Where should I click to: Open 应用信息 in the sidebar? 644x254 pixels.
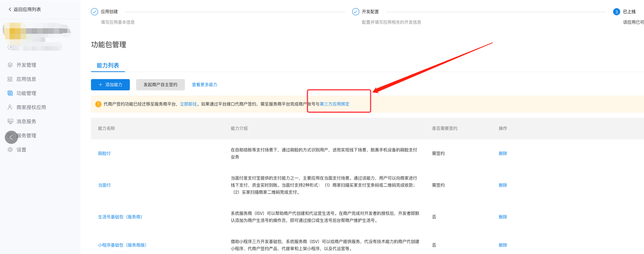(x=26, y=79)
